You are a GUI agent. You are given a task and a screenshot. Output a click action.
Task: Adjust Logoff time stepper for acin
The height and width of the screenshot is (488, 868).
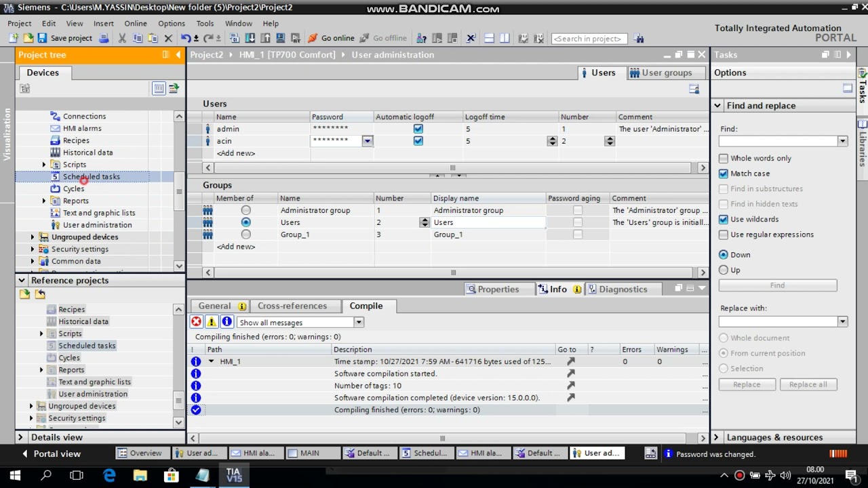(552, 141)
